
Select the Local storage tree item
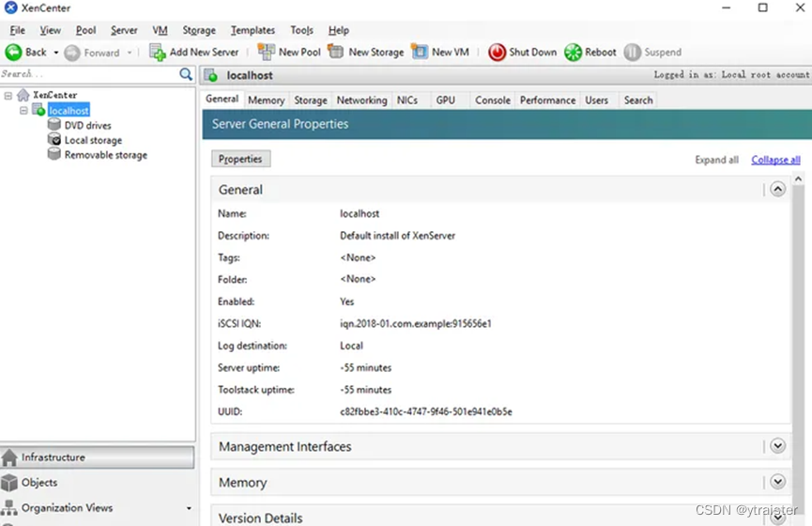pyautogui.click(x=93, y=141)
